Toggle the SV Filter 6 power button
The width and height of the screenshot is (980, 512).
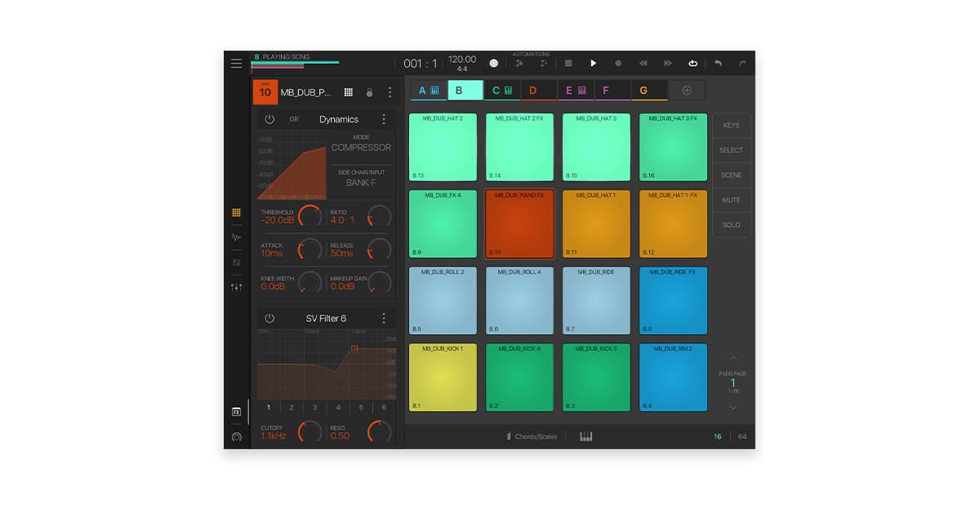click(269, 318)
